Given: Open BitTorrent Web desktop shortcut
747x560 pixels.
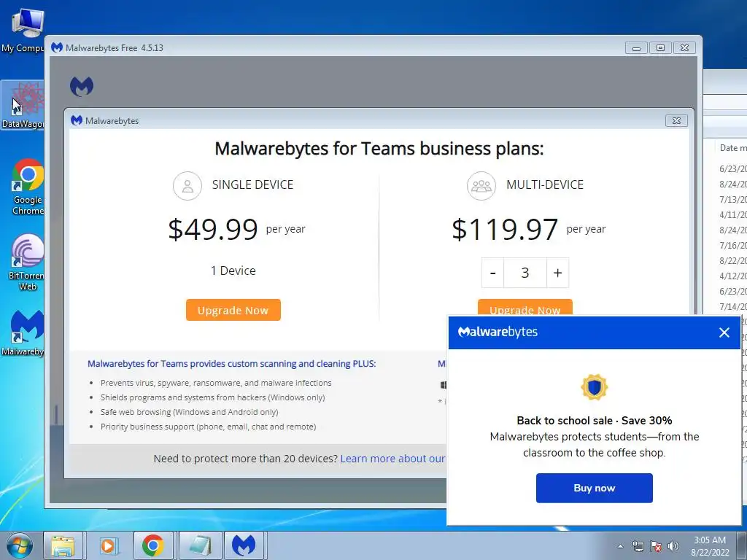Looking at the screenshot, I should tap(27, 262).
